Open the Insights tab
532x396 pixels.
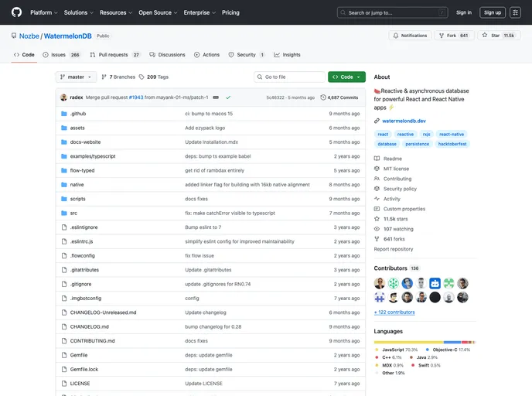[x=287, y=55]
